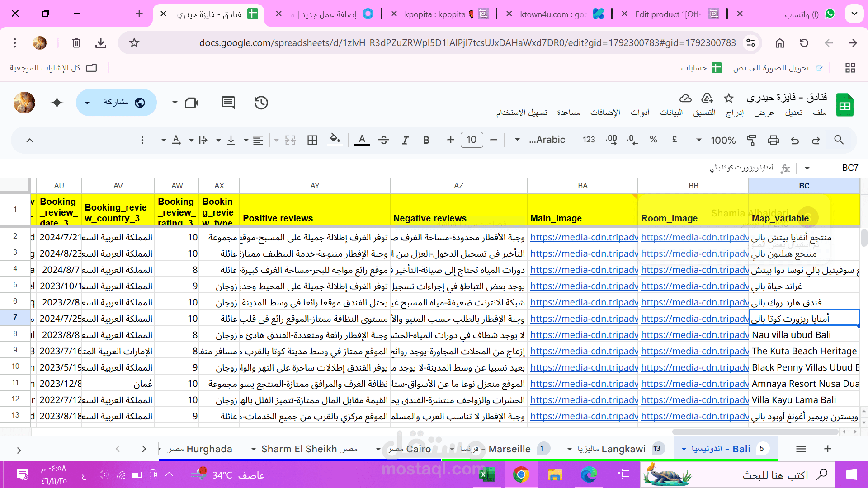Increase decimal places
This screenshot has height=488, width=868.
(x=611, y=140)
